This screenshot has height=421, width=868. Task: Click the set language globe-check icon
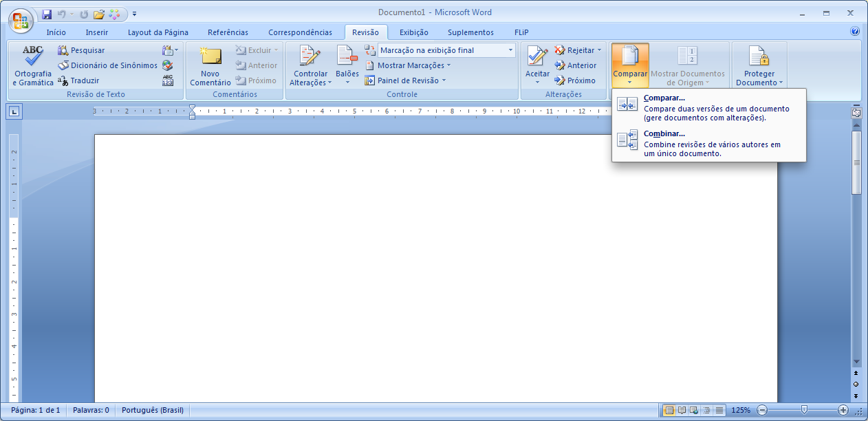click(168, 65)
